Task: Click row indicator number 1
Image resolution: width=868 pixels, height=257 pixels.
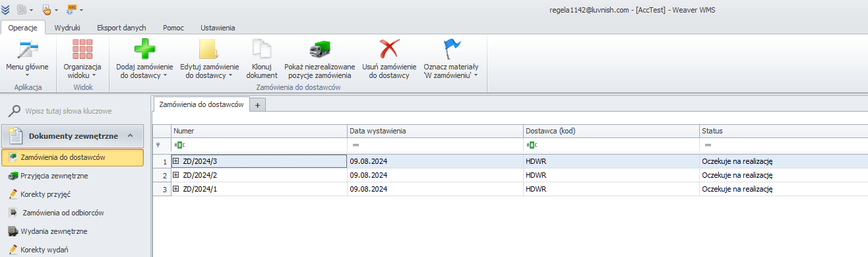Action: (162, 161)
